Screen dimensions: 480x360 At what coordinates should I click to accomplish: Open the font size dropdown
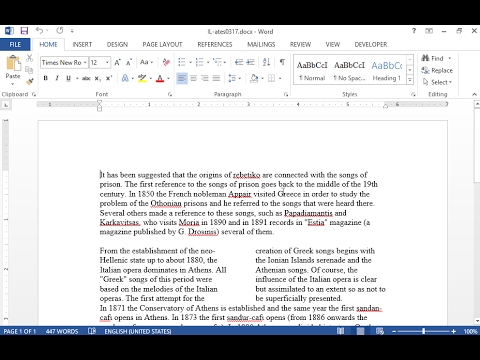[107, 62]
